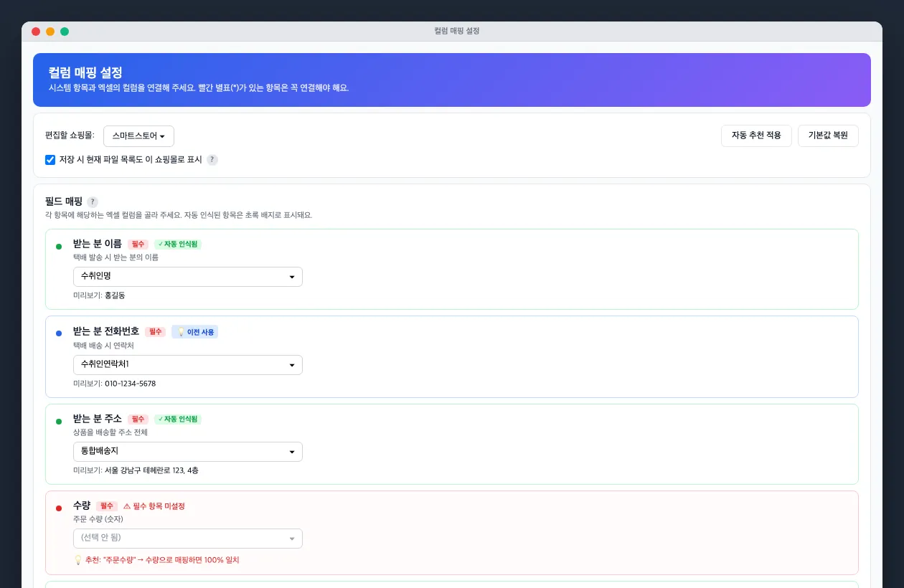Click the 필수 badge next to 받는 분 주소

138,419
